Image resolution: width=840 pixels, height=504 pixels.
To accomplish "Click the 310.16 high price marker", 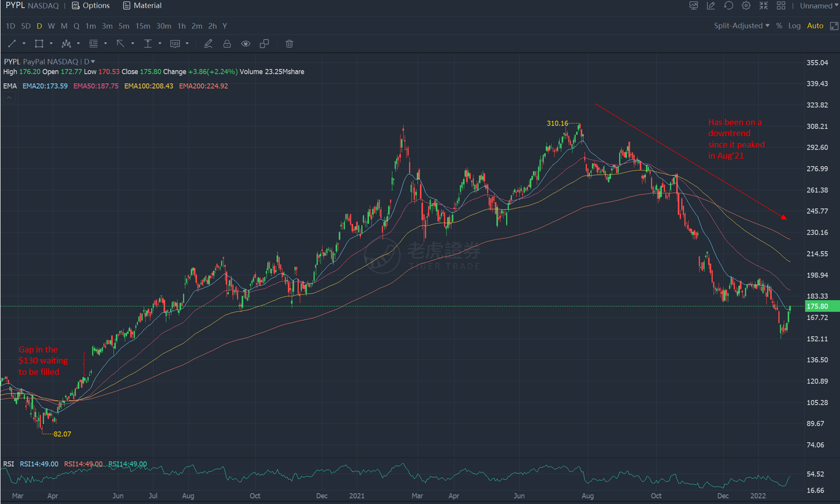I will coord(557,123).
